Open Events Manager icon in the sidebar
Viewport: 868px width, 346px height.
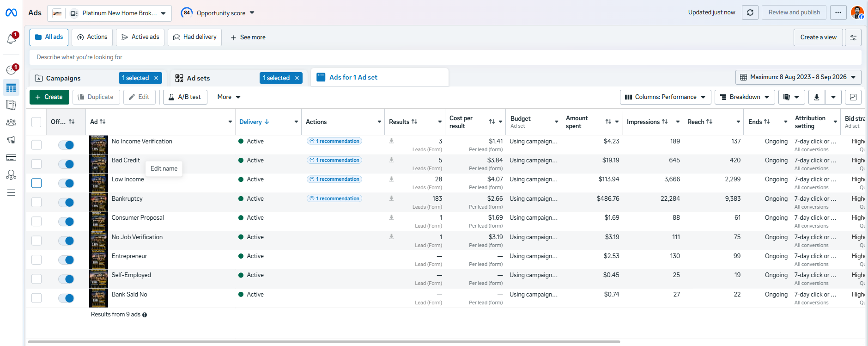pyautogui.click(x=11, y=175)
